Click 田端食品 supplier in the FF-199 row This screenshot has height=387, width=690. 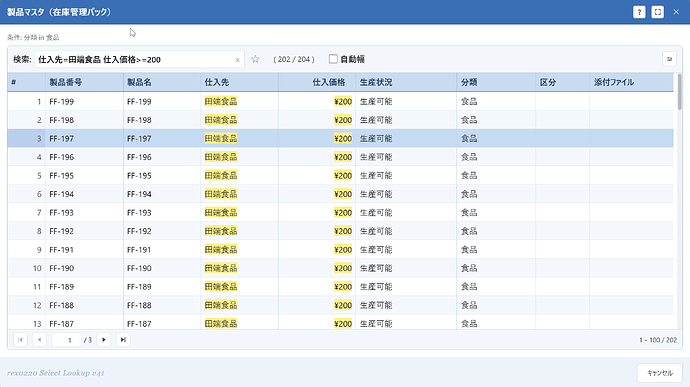tap(221, 102)
